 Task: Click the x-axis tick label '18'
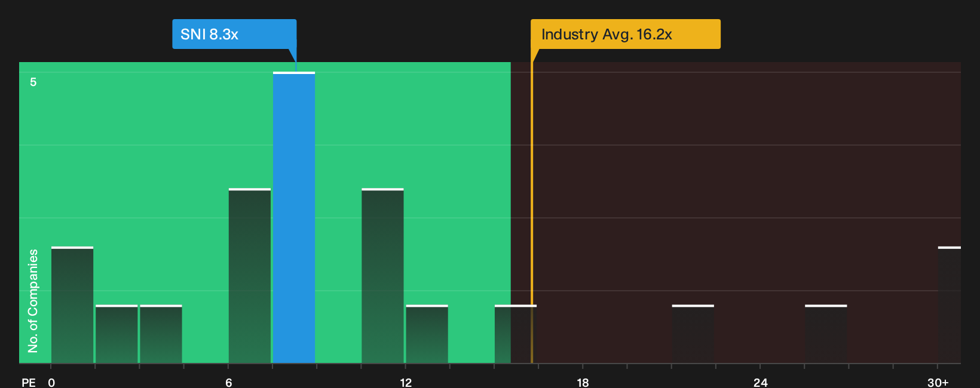pos(583,382)
